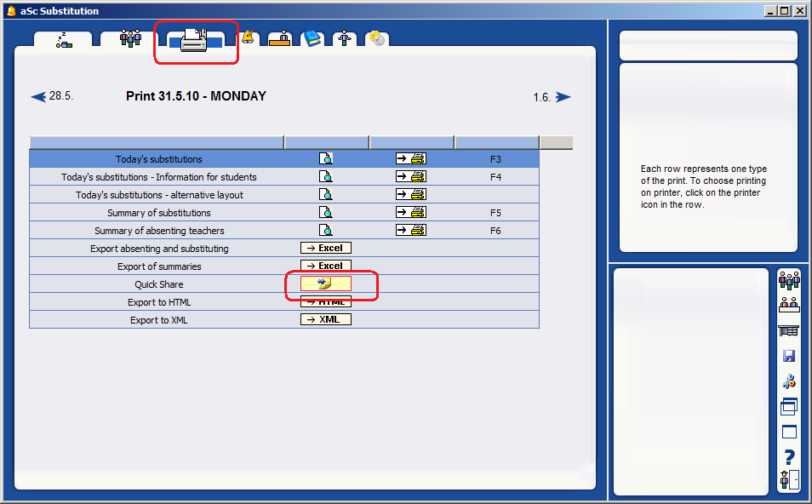This screenshot has height=504, width=812.
Task: Minimize the aSc Substitution window
Action: click(770, 11)
